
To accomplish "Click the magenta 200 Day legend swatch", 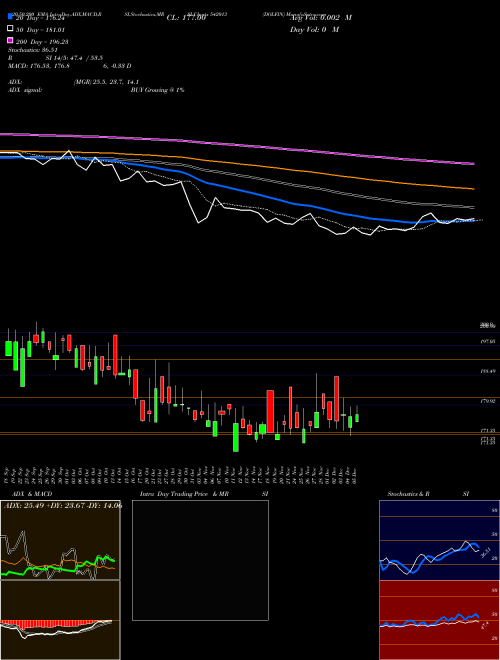I will [x=10, y=40].
